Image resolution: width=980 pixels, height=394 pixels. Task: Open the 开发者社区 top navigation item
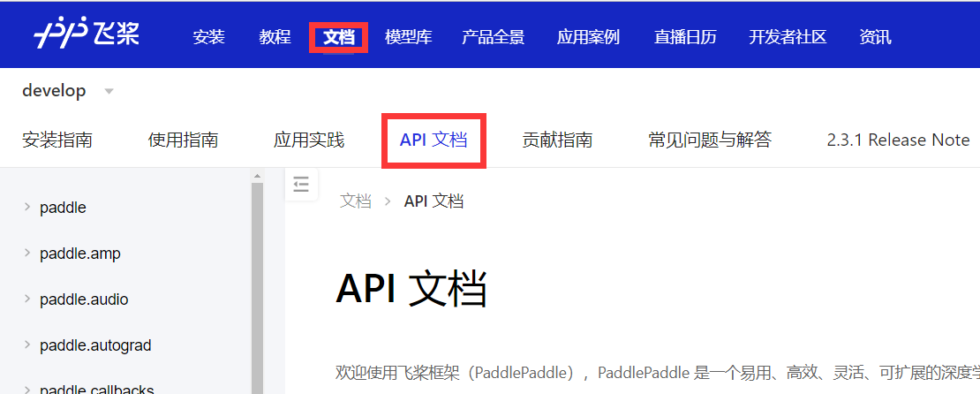click(x=788, y=37)
